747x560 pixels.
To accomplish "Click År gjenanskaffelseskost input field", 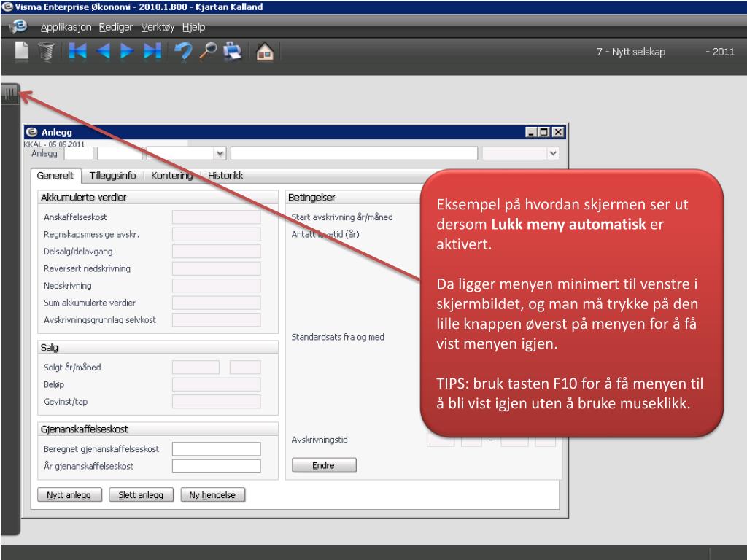I will click(216, 466).
